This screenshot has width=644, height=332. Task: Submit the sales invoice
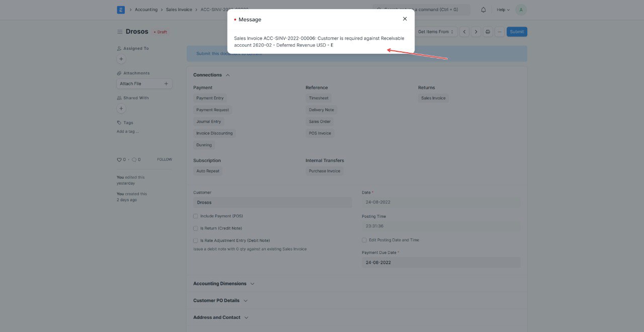(x=517, y=31)
